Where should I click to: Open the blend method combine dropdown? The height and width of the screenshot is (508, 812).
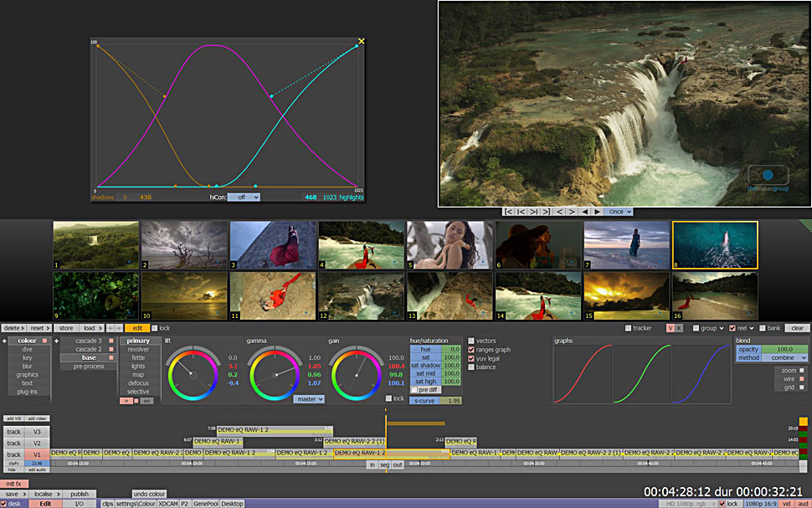coord(784,357)
